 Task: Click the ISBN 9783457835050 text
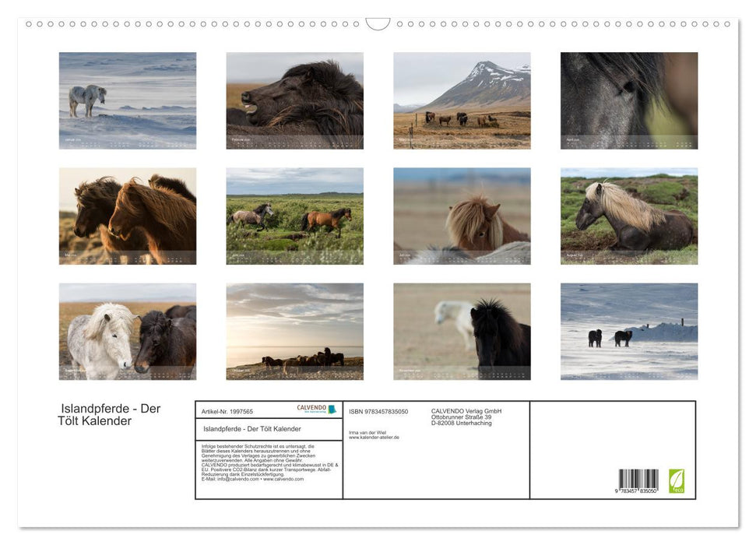click(378, 411)
